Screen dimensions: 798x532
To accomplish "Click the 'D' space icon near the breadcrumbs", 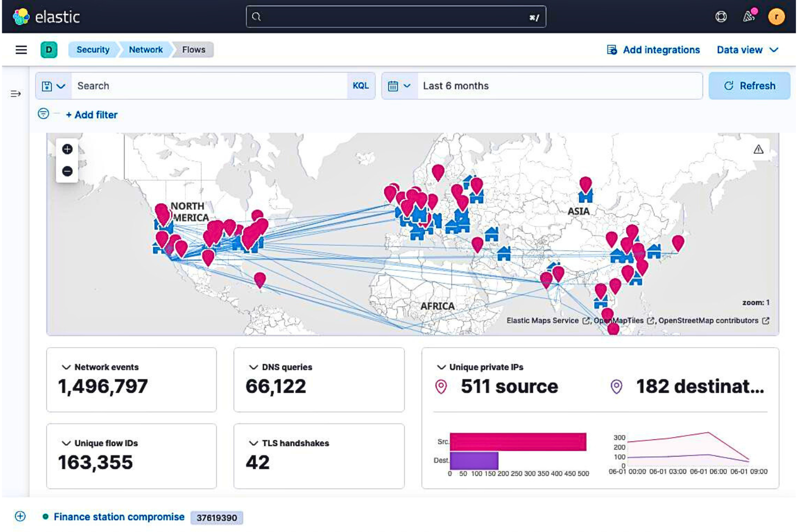I will [x=50, y=49].
